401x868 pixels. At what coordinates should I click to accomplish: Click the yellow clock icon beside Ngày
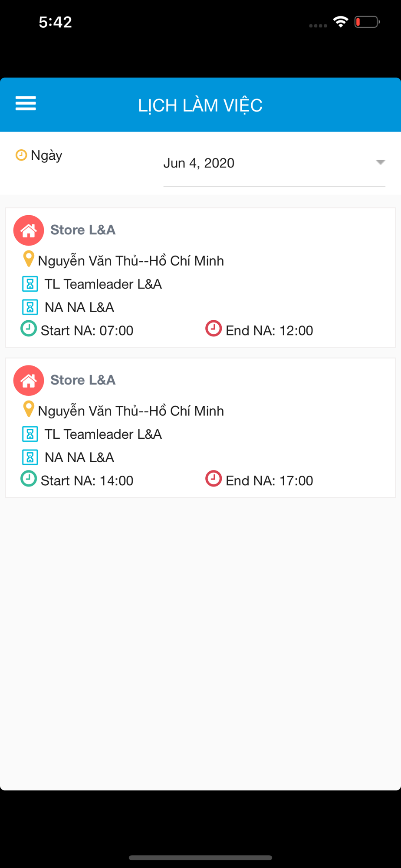pyautogui.click(x=21, y=155)
